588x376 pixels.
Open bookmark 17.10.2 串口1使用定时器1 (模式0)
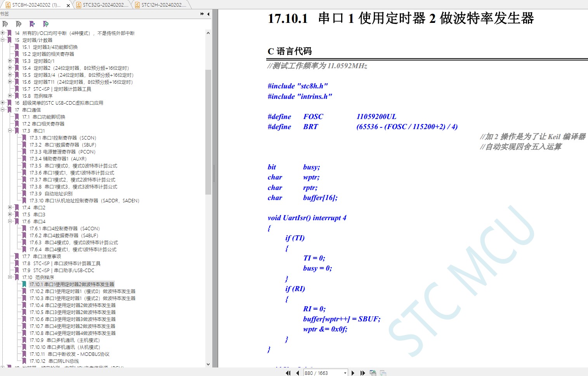(x=82, y=291)
